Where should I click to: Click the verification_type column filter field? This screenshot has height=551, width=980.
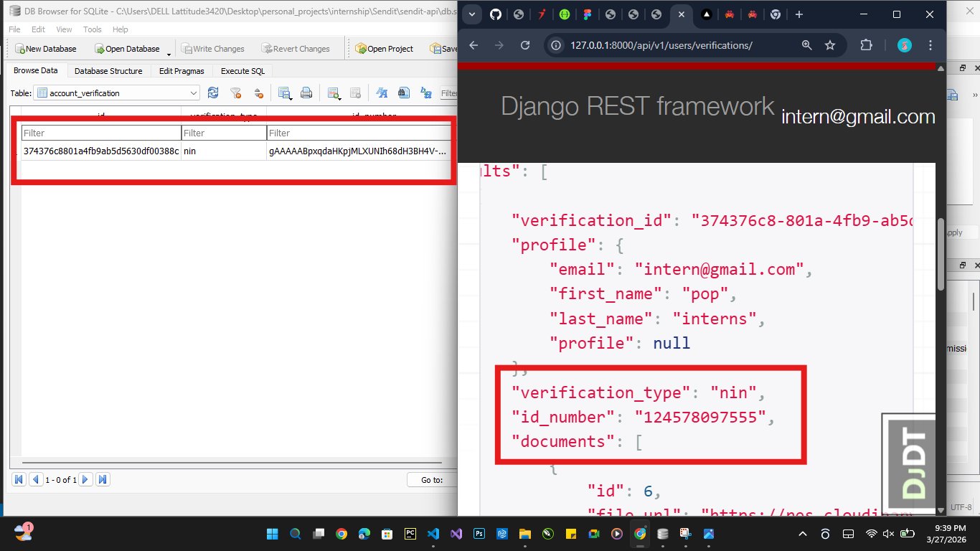point(223,133)
